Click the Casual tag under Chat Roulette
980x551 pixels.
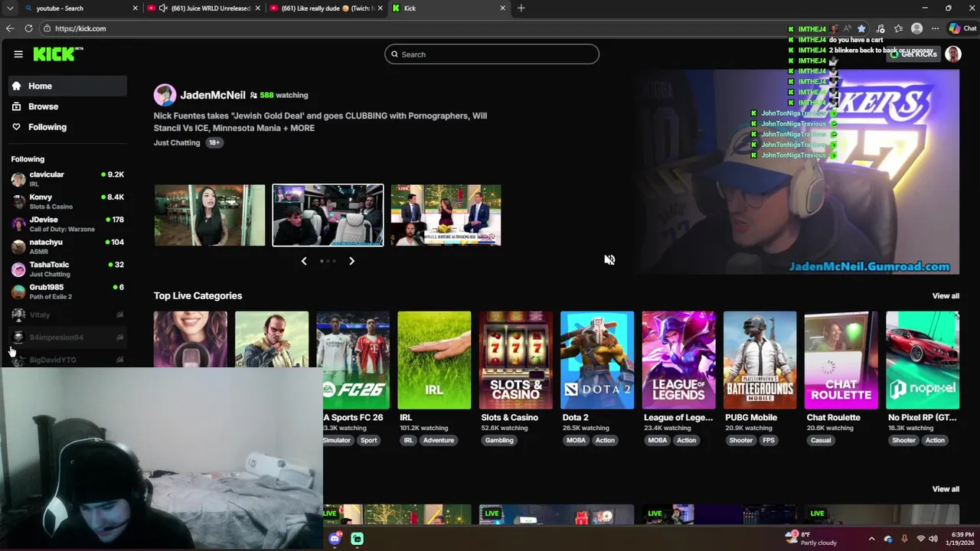coord(821,440)
